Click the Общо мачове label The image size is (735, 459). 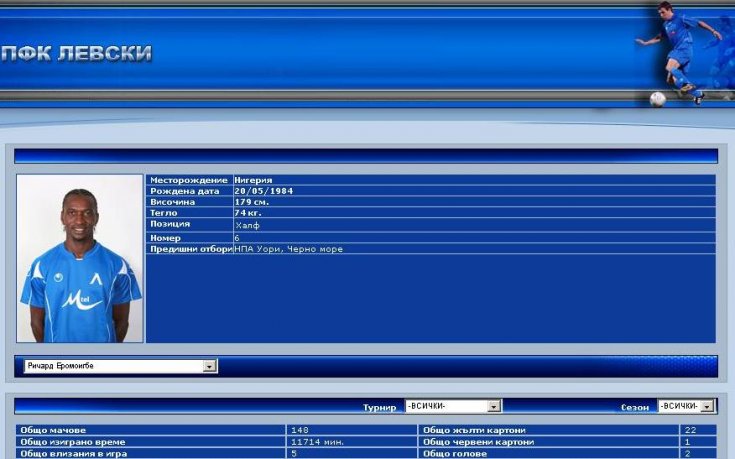point(53,430)
